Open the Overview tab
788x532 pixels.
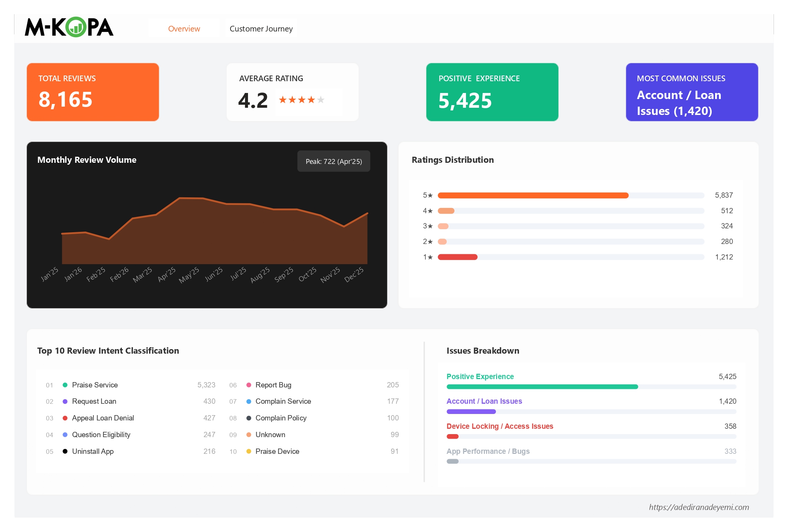pos(184,28)
